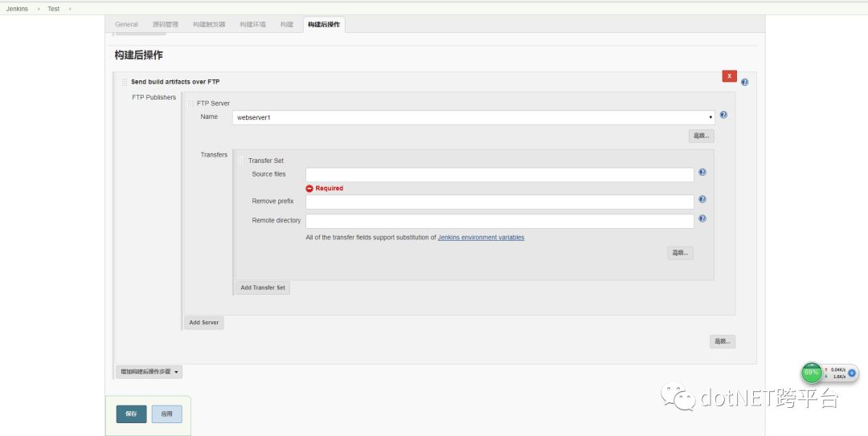Click the red Required error message
The width and height of the screenshot is (868, 436).
tap(325, 188)
